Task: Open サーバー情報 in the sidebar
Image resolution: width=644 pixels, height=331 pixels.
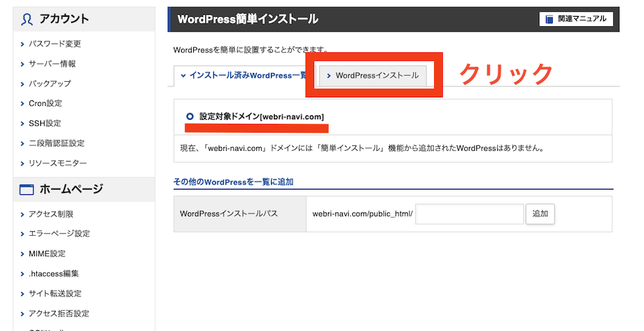Action: pyautogui.click(x=52, y=64)
